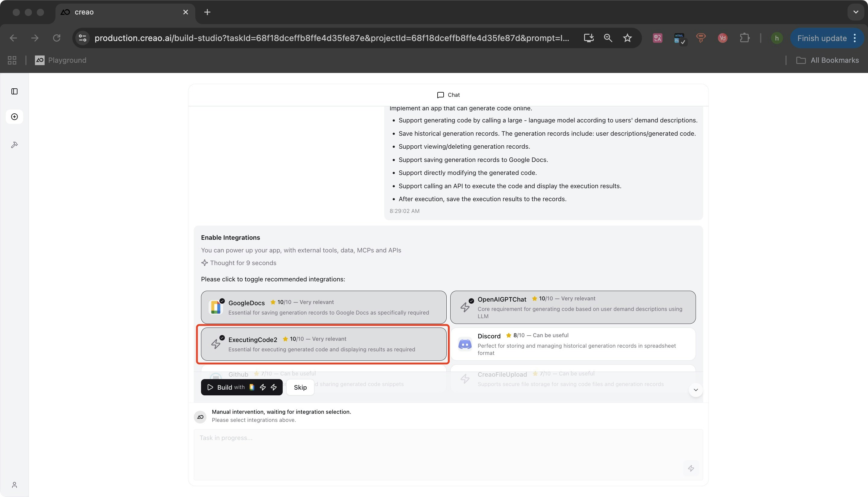Deselect the ExecutingCode2 integration
Screen dimensions: 868x497
[323, 344]
